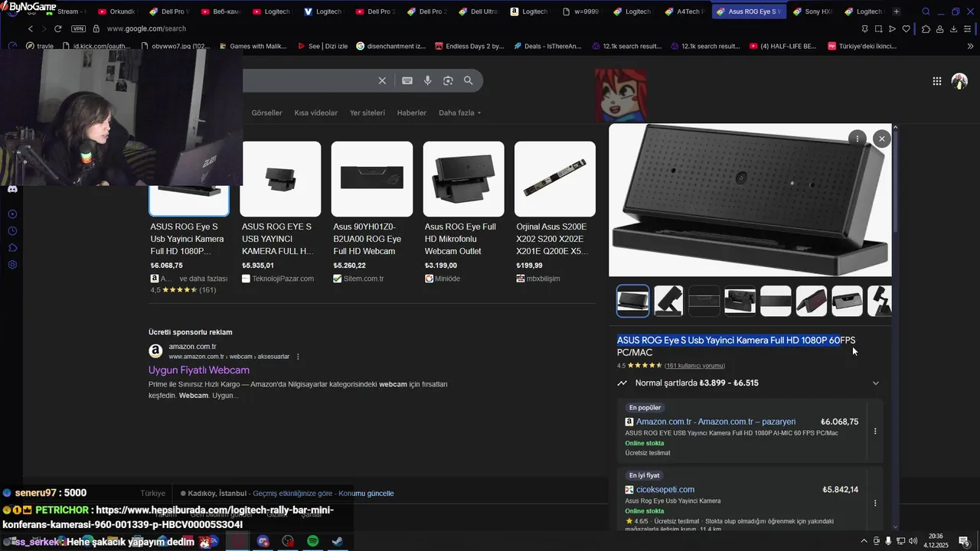The width and height of the screenshot is (980, 551).
Task: Open the Google apps grid
Action: click(x=937, y=81)
